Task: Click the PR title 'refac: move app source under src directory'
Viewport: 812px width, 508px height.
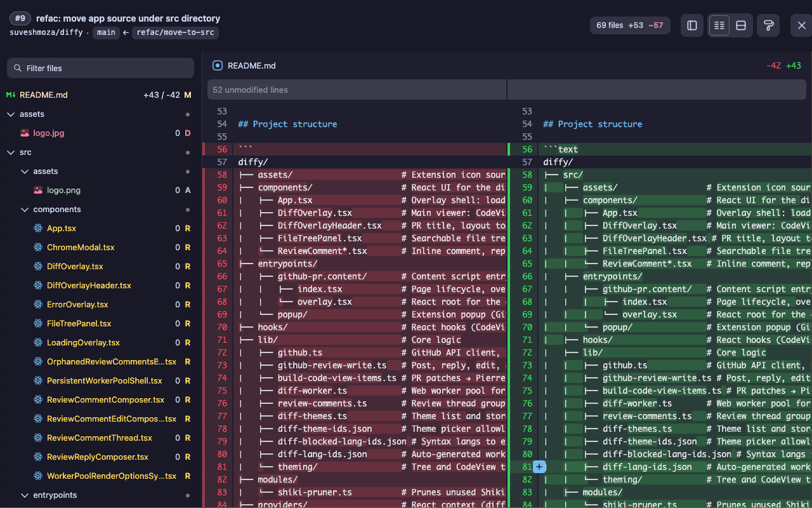Action: [128, 18]
